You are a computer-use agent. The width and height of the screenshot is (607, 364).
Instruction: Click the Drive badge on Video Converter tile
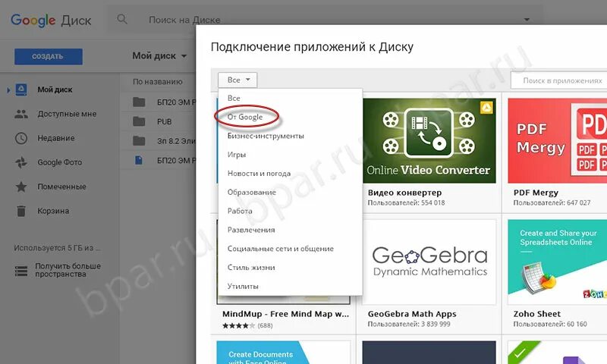point(486,108)
